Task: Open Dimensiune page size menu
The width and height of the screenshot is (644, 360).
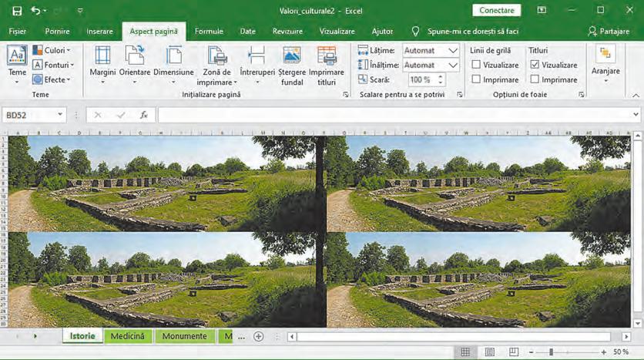Action: tap(173, 65)
